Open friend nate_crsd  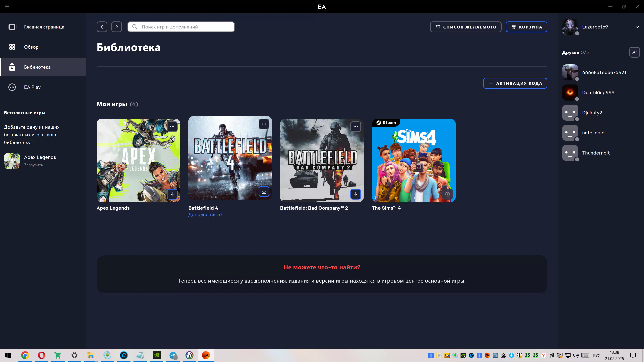(x=601, y=133)
